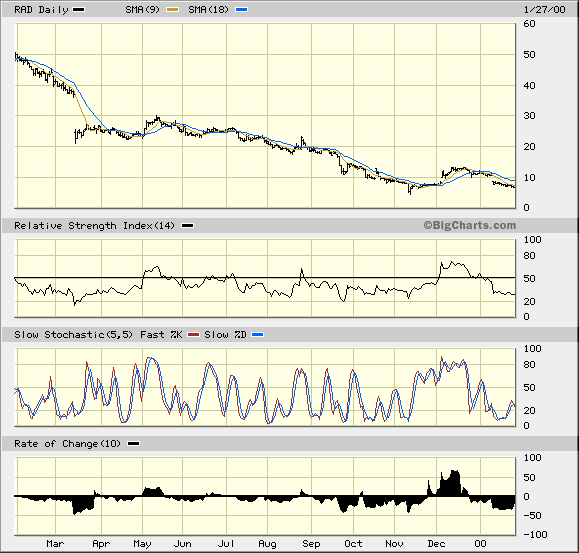The width and height of the screenshot is (579, 553).
Task: Click the blue Slow %D legend swatch
Action: [x=257, y=335]
